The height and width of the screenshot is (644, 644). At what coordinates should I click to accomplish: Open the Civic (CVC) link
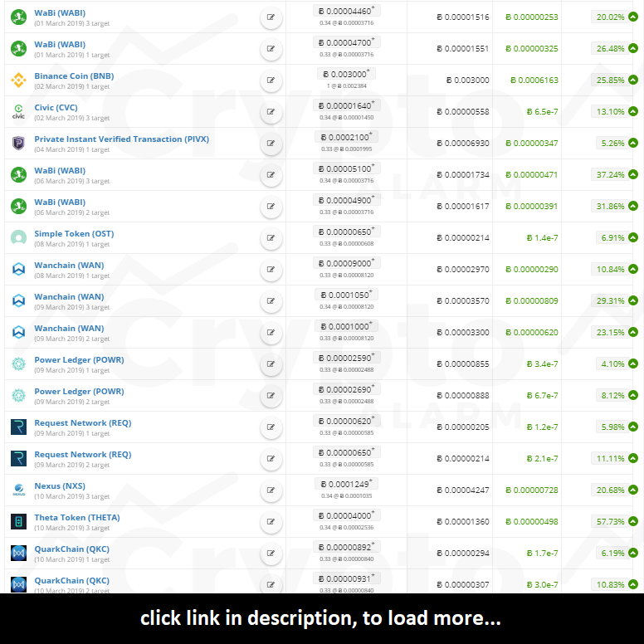(56, 108)
